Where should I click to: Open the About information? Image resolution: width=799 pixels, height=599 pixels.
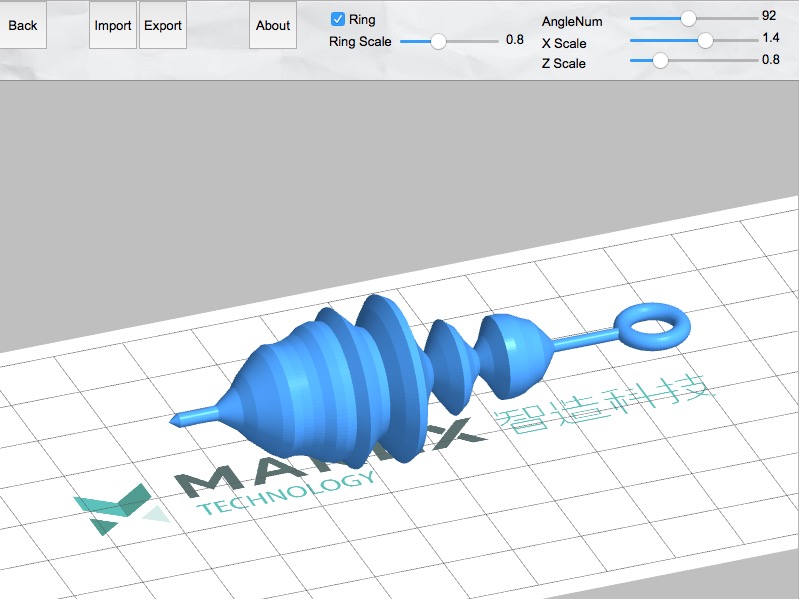[x=273, y=26]
